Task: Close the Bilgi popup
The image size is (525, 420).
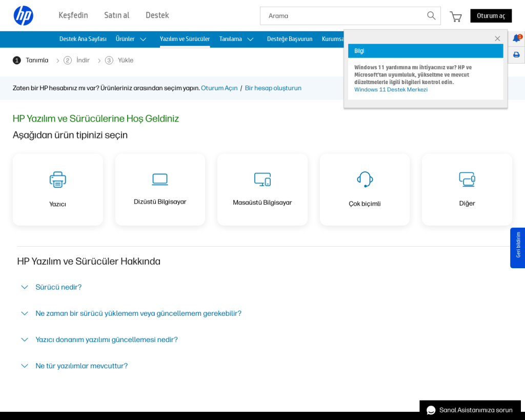Action: pyautogui.click(x=497, y=38)
